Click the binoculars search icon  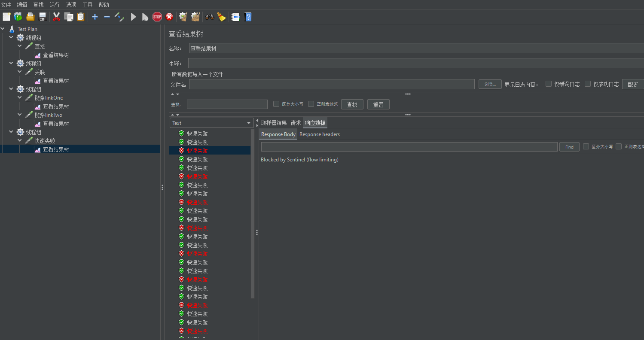[x=210, y=17]
